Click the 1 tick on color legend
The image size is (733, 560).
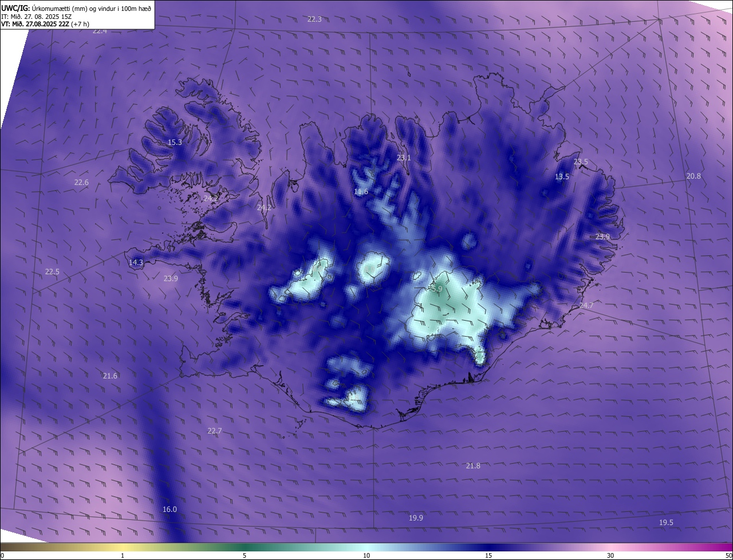[x=123, y=555]
